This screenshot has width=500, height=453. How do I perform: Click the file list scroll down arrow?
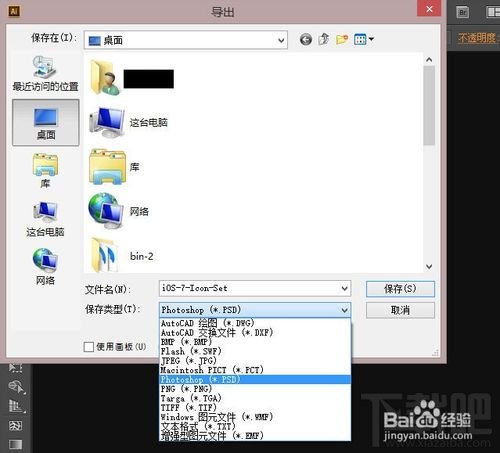point(429,266)
